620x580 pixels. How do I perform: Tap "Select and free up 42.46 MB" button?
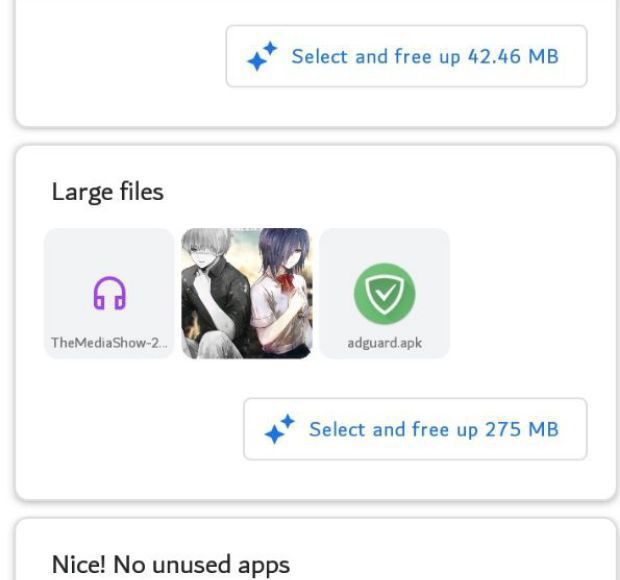[x=406, y=56]
